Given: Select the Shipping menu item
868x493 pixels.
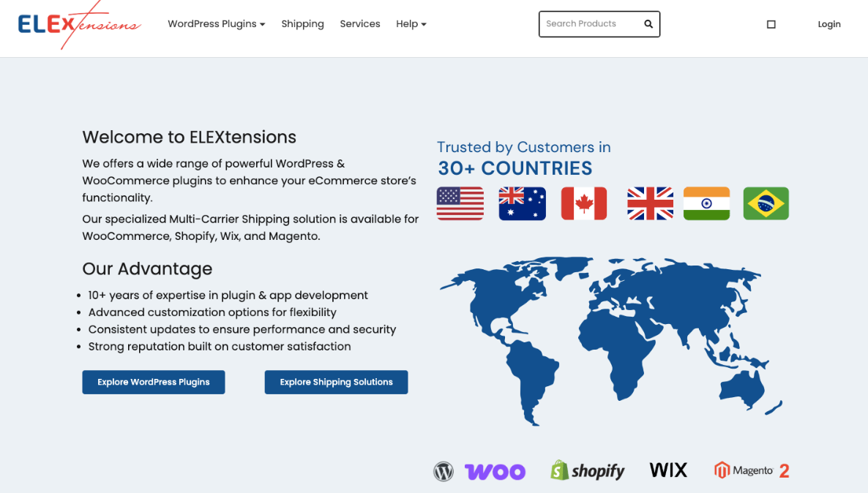Looking at the screenshot, I should click(x=302, y=23).
